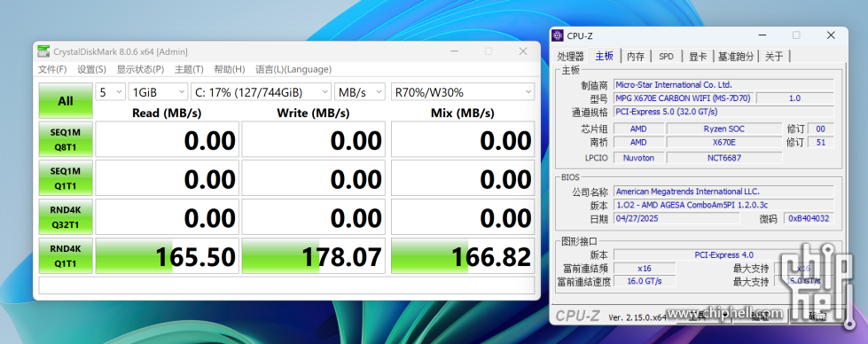Run the SEQ1M Q8T1 test
The height and width of the screenshot is (344, 868).
tap(66, 139)
